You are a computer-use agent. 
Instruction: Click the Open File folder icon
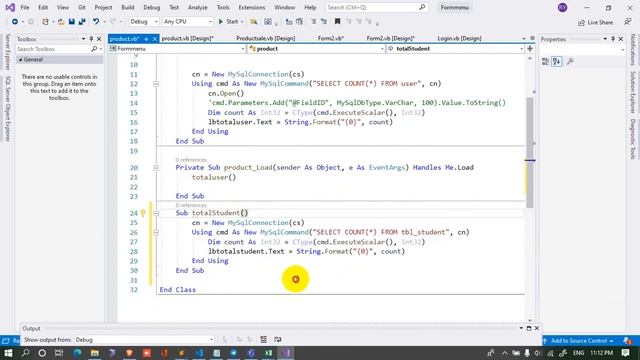click(61, 22)
